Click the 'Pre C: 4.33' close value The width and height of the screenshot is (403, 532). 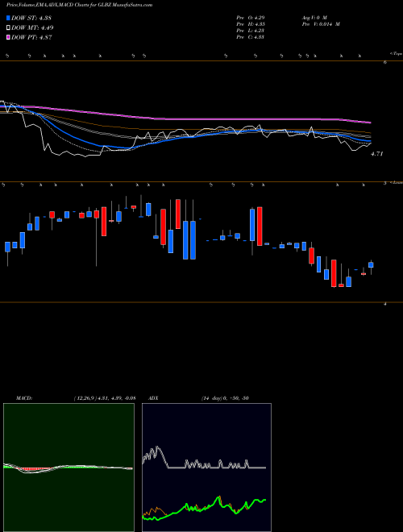pyautogui.click(x=251, y=37)
